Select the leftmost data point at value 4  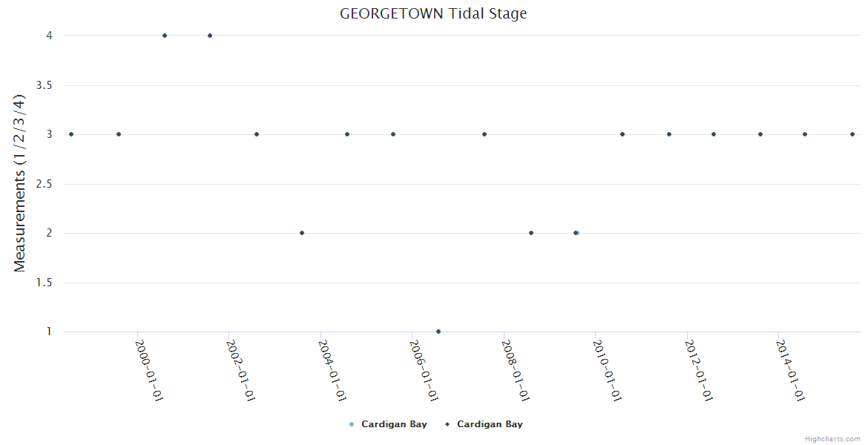point(165,36)
